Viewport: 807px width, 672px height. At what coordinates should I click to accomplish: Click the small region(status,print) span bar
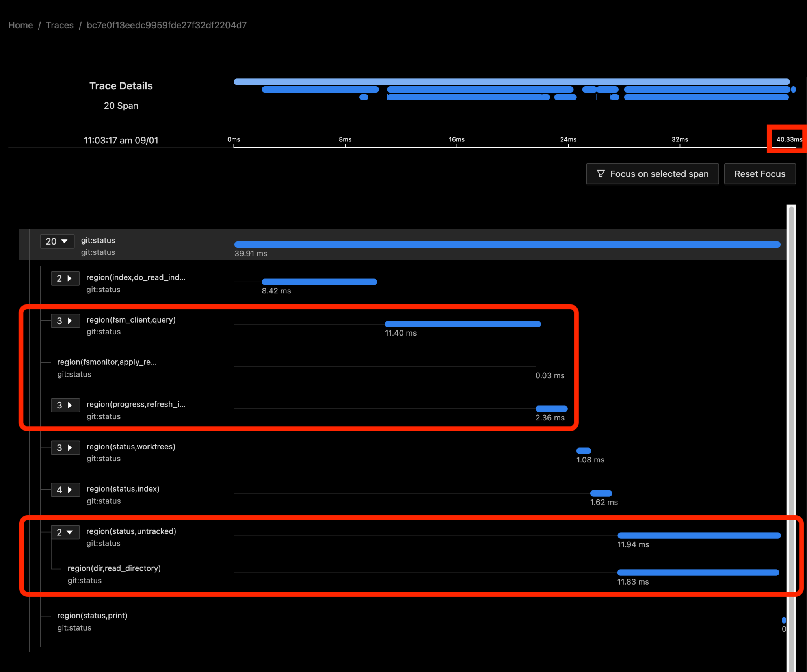[784, 619]
